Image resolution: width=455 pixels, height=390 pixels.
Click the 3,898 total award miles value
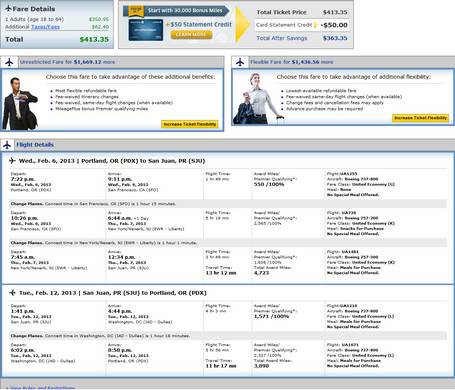pos(261,366)
